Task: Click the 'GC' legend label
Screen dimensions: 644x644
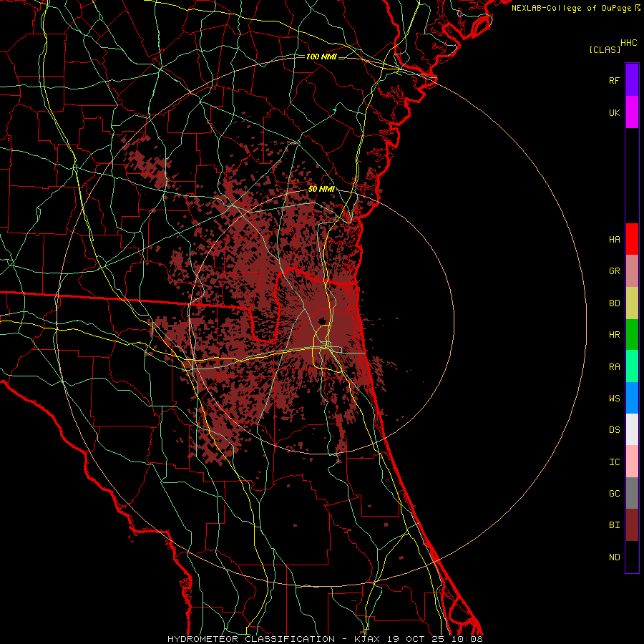Action: [x=615, y=494]
